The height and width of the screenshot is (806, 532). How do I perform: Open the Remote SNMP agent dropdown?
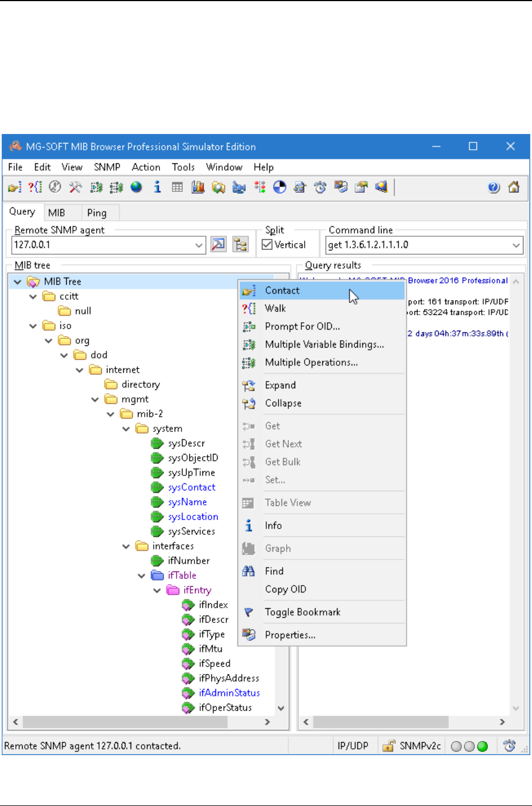[199, 245]
